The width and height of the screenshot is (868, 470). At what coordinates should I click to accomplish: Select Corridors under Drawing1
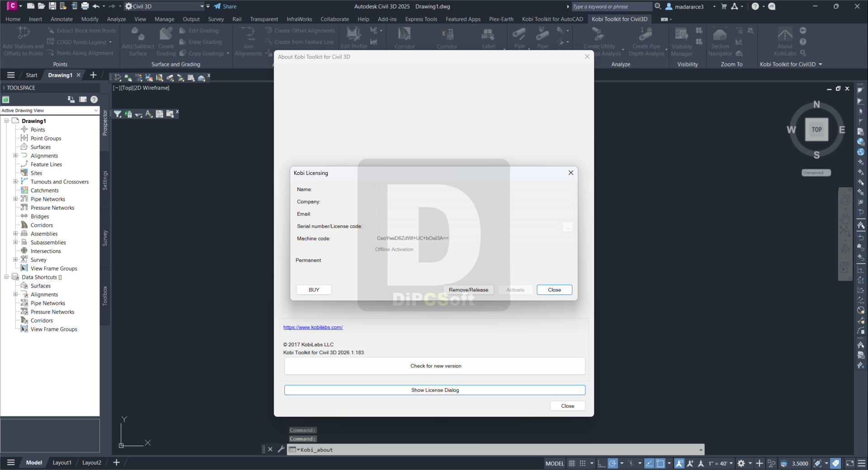[42, 225]
